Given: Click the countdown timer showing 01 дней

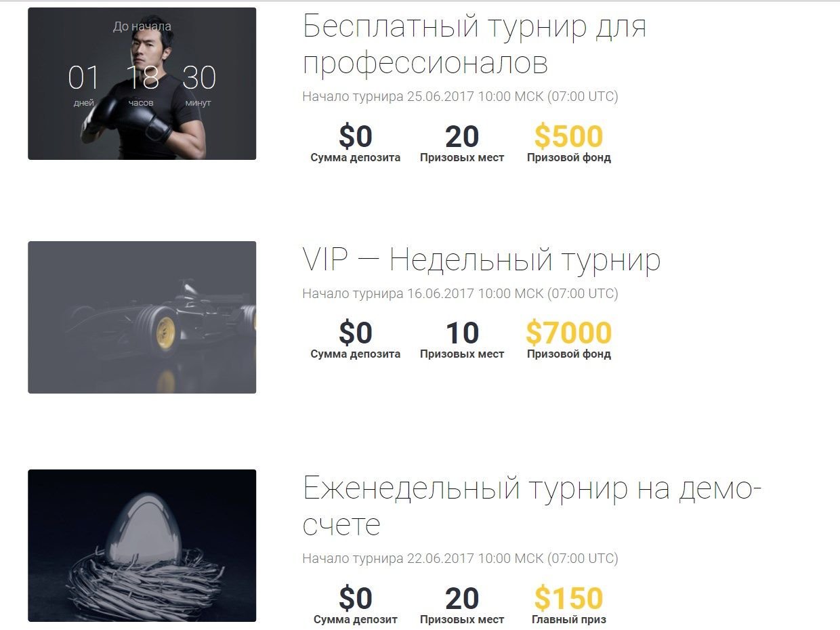Looking at the screenshot, I should tap(84, 85).
